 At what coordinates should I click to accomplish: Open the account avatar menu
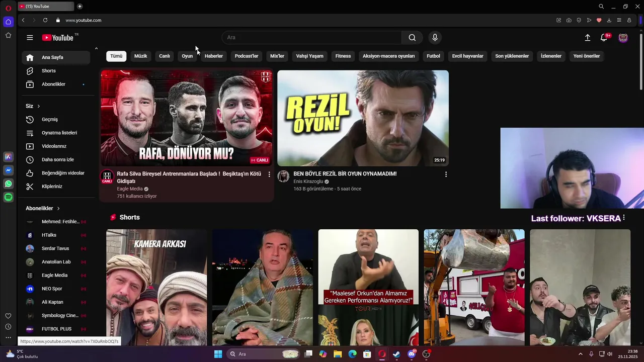click(x=623, y=38)
